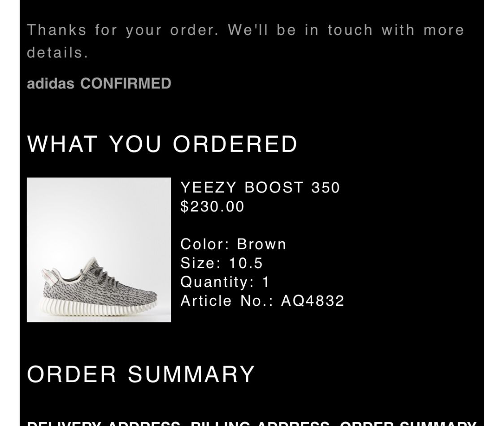Click the word details. on second line
This screenshot has width=504, height=426.
click(57, 53)
